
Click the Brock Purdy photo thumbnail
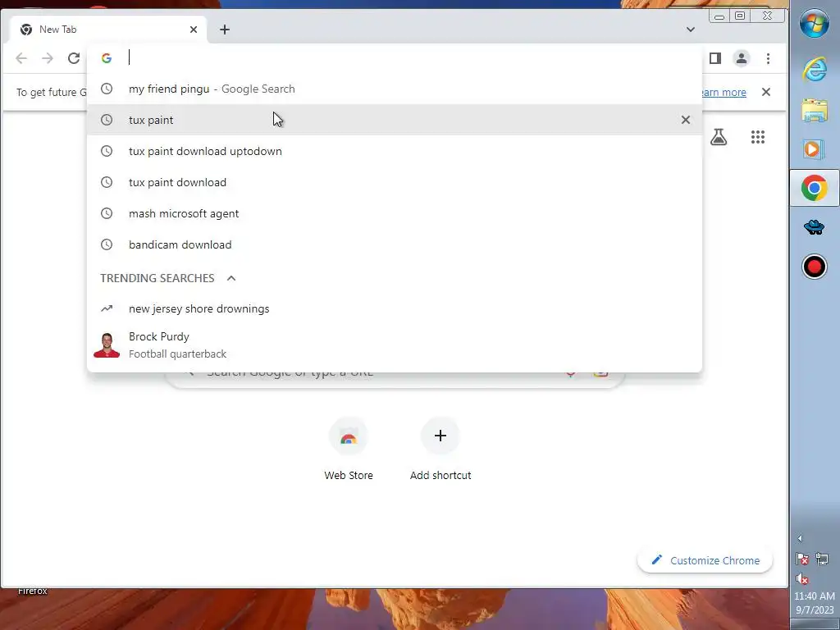tap(107, 345)
